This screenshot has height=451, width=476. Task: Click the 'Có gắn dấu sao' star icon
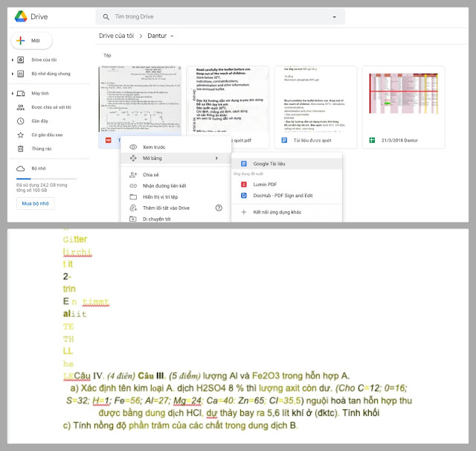[x=21, y=135]
